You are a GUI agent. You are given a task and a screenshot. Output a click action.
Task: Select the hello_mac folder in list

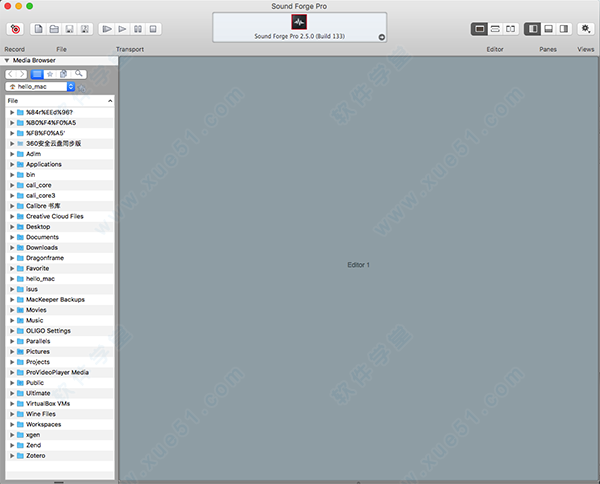pos(60,279)
